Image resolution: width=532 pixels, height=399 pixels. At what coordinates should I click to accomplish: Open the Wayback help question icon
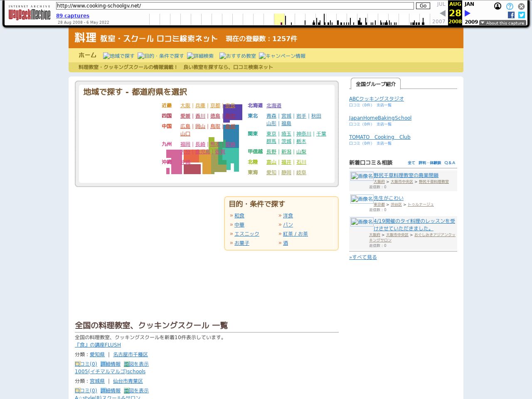point(510,6)
